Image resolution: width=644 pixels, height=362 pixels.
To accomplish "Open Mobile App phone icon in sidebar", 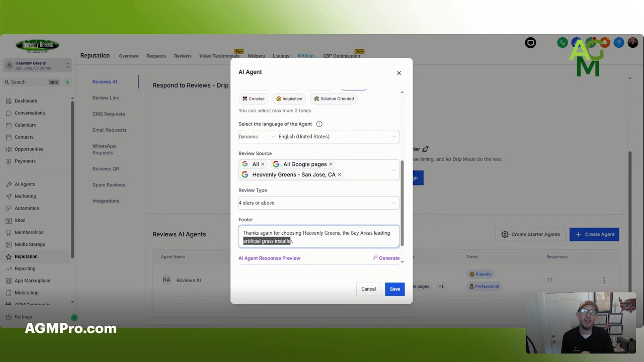I will pos(9,293).
